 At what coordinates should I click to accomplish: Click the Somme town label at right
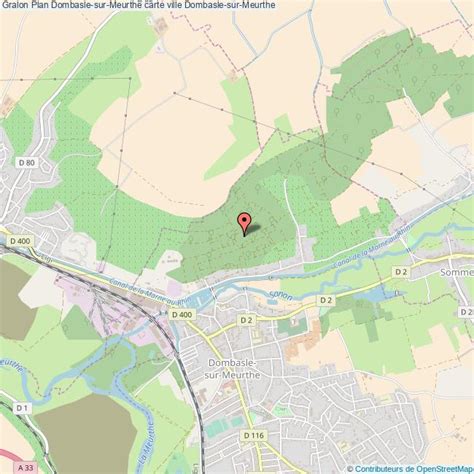click(457, 272)
